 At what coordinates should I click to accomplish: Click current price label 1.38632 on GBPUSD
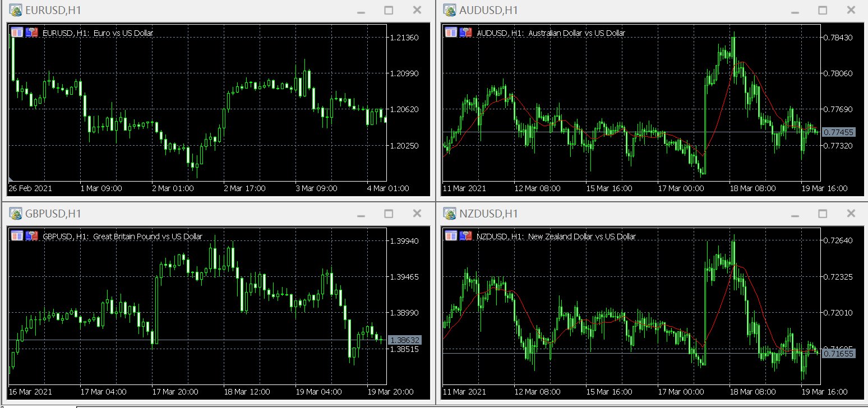click(405, 340)
